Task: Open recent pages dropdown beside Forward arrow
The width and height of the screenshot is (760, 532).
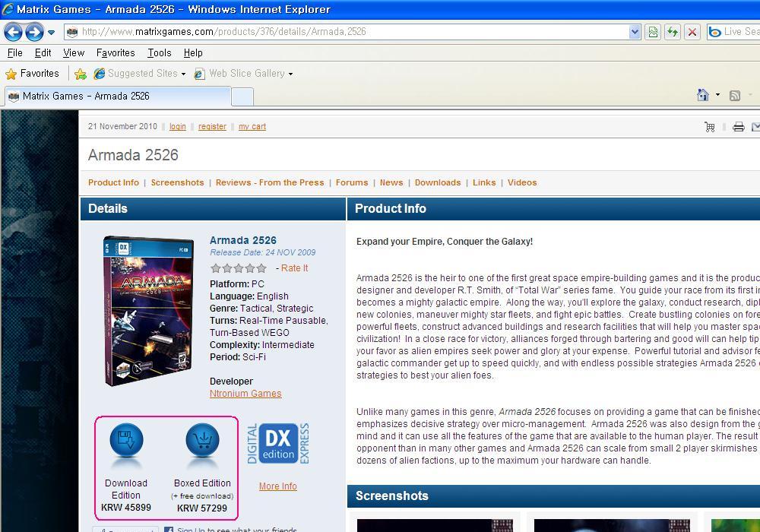Action: (51, 33)
